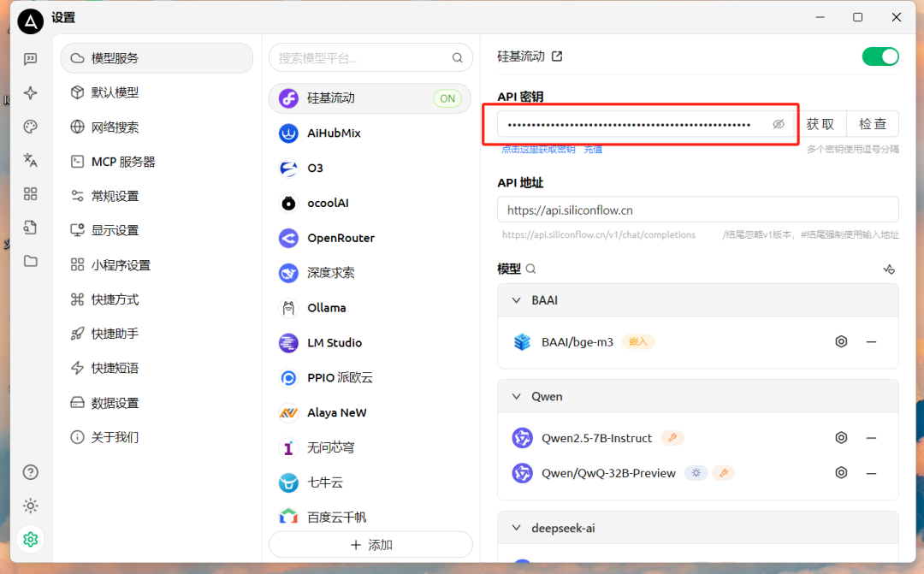
Task: Open 模型服务 settings section
Action: point(157,58)
